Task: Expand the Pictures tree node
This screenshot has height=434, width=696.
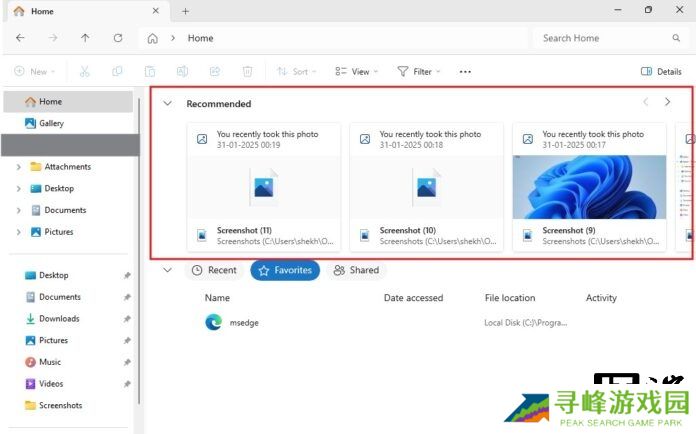Action: tap(18, 232)
